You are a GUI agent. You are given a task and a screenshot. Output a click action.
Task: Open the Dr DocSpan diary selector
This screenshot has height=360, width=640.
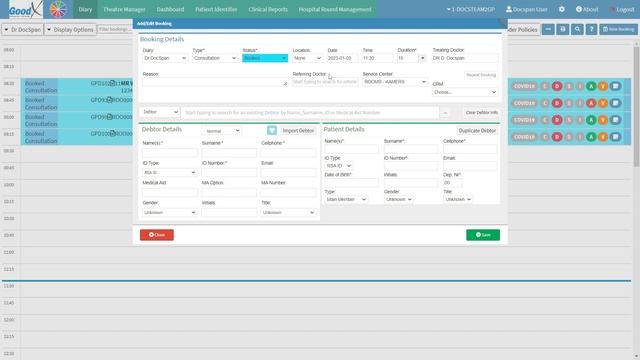coord(22,29)
